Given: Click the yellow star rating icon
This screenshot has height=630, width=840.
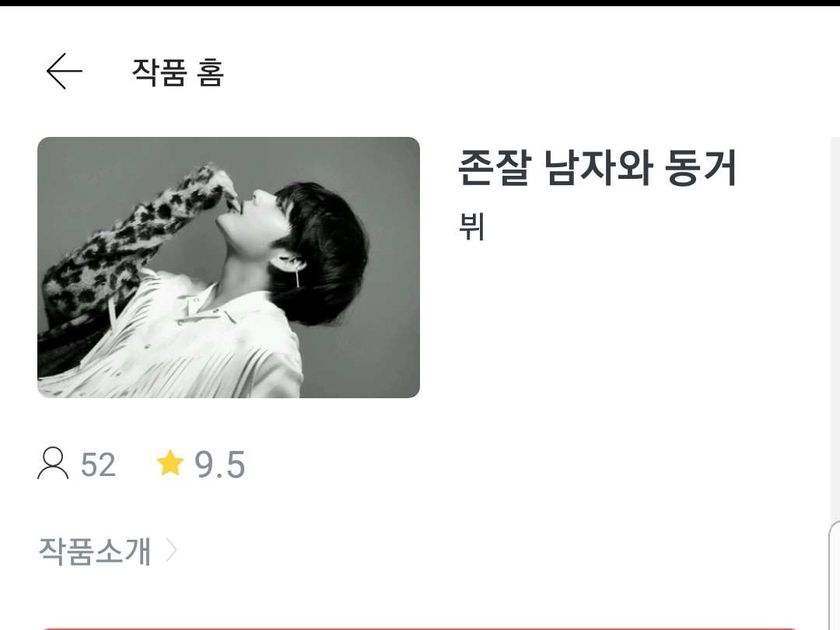Looking at the screenshot, I should [x=170, y=463].
